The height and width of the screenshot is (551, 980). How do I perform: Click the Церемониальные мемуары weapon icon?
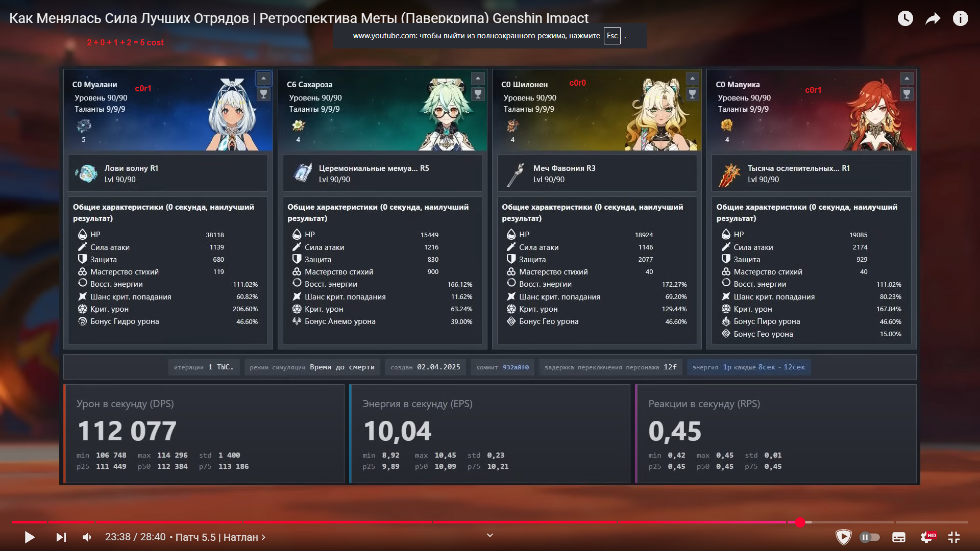[x=302, y=173]
